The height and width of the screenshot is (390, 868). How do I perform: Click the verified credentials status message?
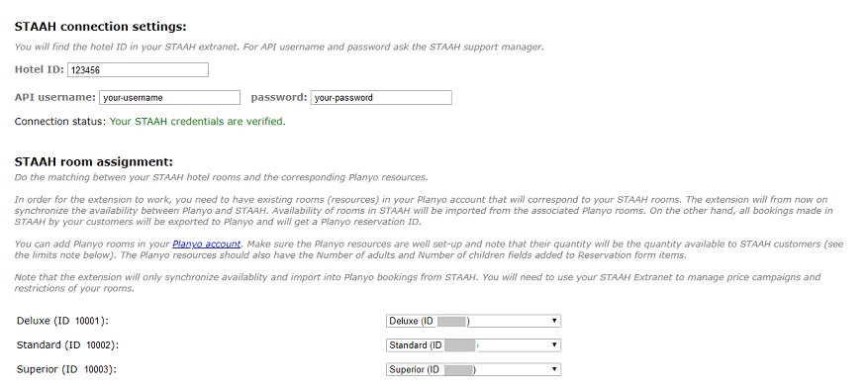(x=198, y=122)
